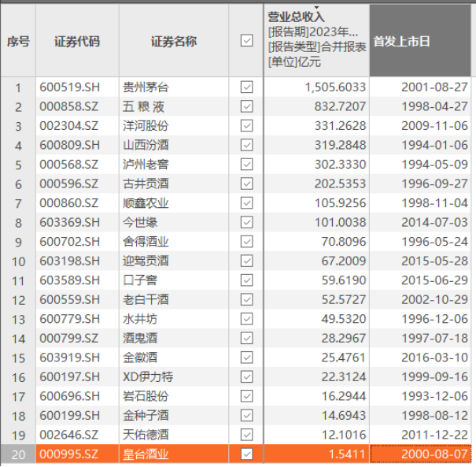Uncheck the checkbox for 贵州茅台 row

(246, 87)
